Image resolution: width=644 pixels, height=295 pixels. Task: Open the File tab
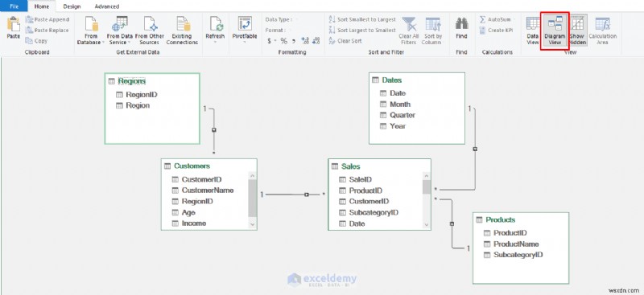coord(14,6)
